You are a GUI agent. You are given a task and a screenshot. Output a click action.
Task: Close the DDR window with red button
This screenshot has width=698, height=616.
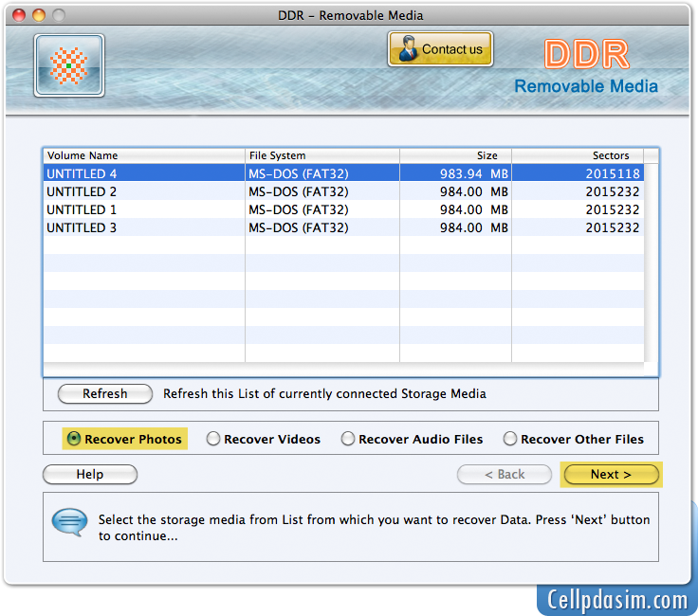tap(19, 15)
